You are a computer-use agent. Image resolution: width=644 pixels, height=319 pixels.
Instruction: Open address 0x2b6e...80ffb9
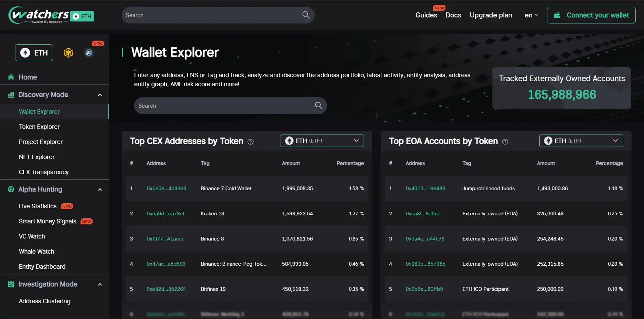click(424, 289)
